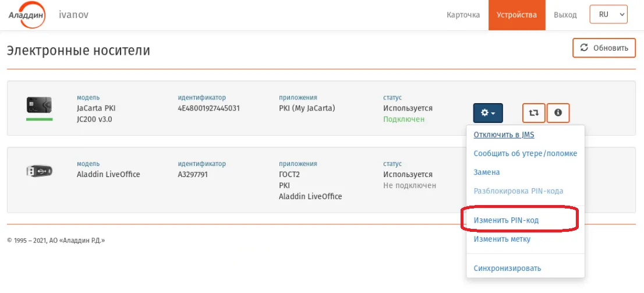Screen dimensions: 644x293
Task: Open the Устройства tab
Action: coord(516,15)
